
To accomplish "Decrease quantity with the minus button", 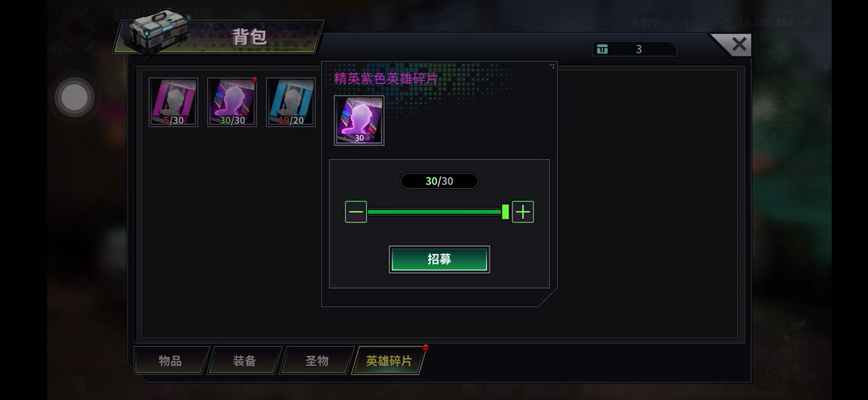I will pyautogui.click(x=356, y=212).
